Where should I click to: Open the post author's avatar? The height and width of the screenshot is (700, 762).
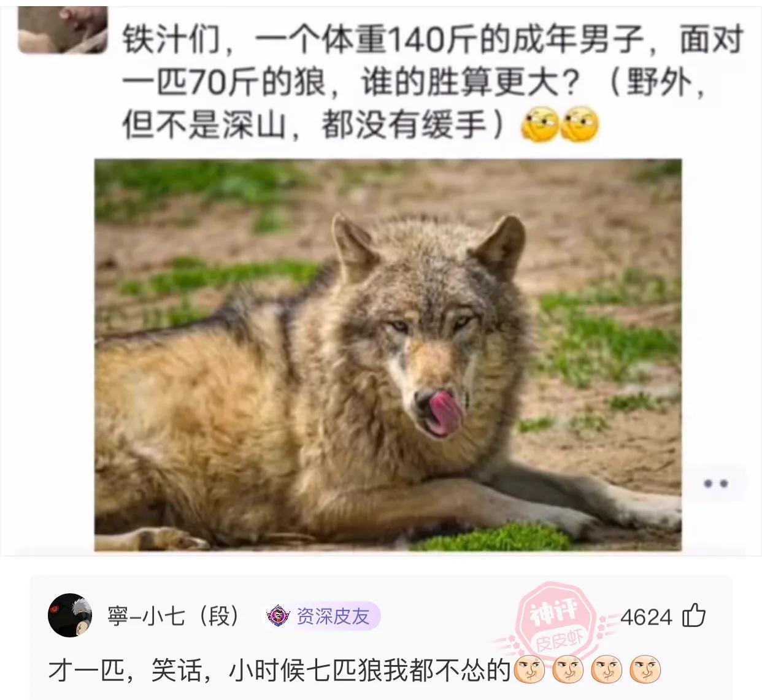63,29
